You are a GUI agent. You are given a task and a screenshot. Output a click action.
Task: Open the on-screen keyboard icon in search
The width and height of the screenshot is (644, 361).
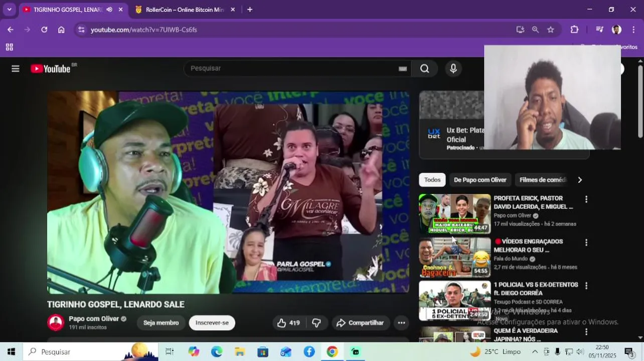click(x=403, y=69)
